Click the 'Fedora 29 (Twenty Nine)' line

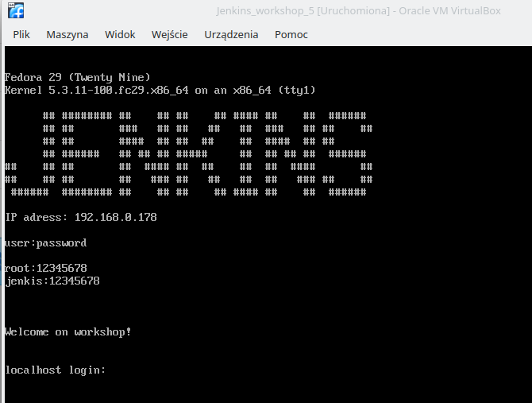(x=77, y=77)
